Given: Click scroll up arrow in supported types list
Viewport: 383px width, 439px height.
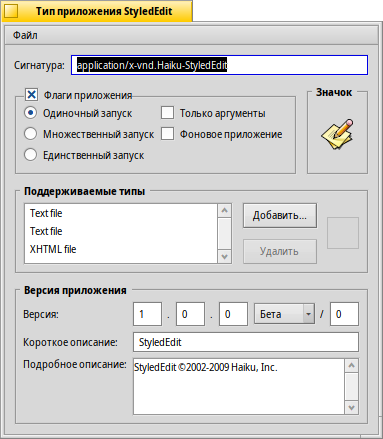Looking at the screenshot, I should tap(225, 211).
